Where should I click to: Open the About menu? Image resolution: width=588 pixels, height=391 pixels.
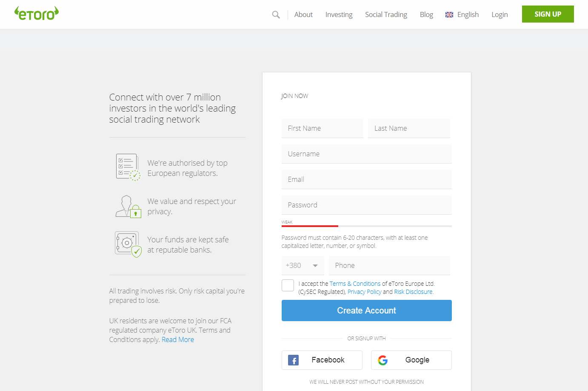303,14
